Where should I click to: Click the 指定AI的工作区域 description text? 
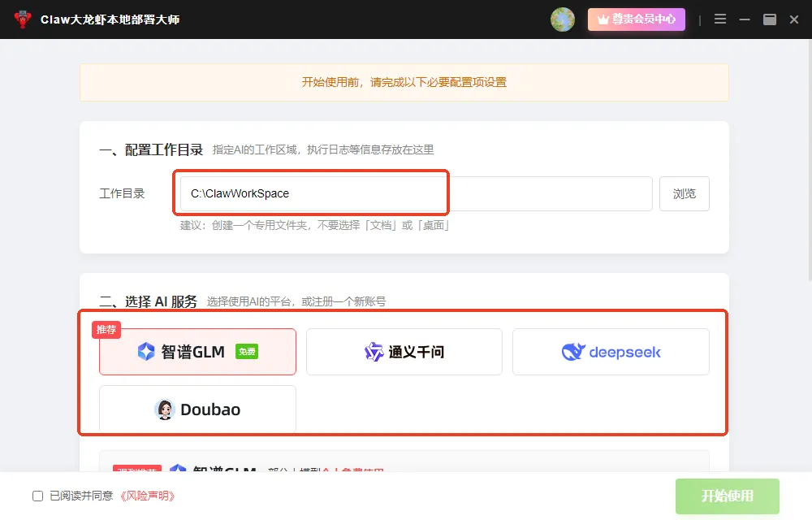pyautogui.click(x=323, y=150)
